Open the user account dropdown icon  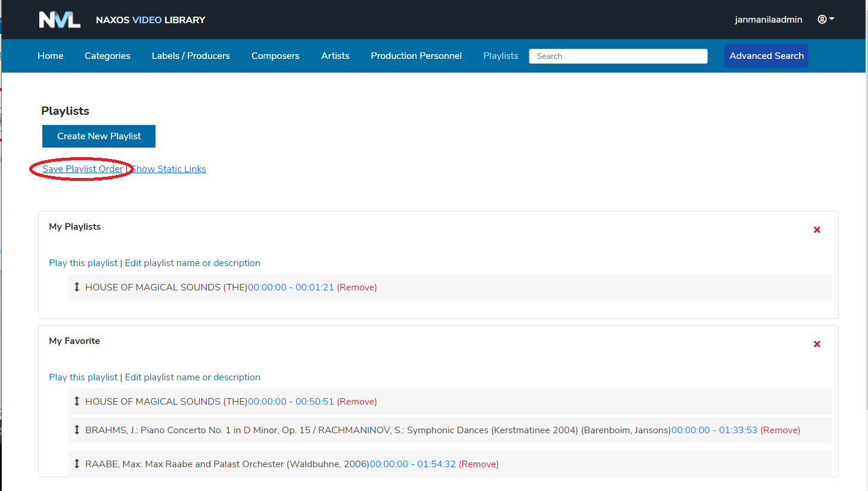(826, 19)
